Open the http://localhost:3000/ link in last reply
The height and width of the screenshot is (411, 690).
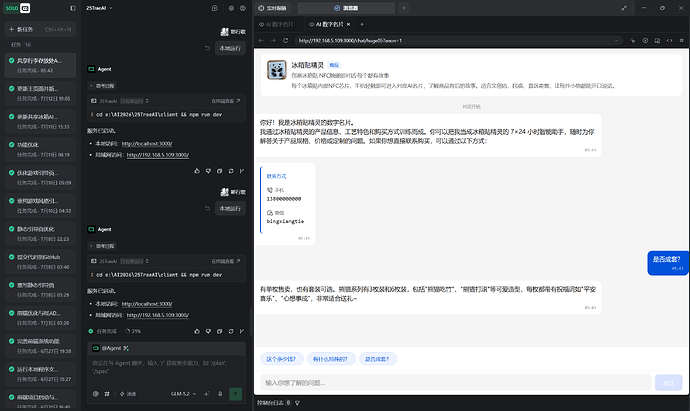tap(147, 304)
